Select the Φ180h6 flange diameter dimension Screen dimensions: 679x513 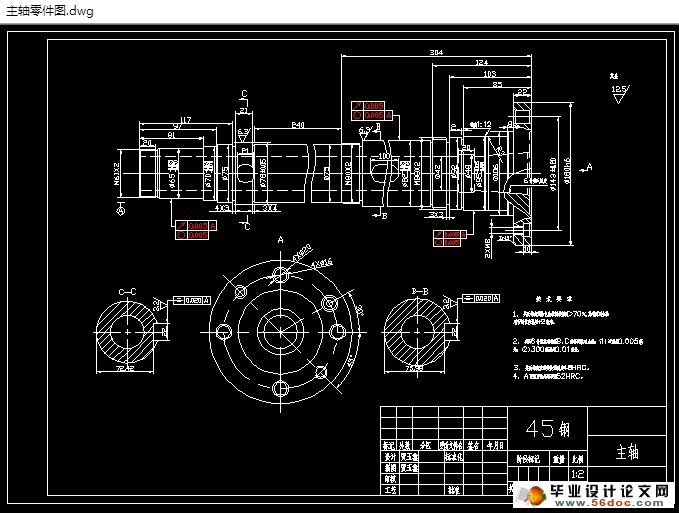tap(568, 172)
